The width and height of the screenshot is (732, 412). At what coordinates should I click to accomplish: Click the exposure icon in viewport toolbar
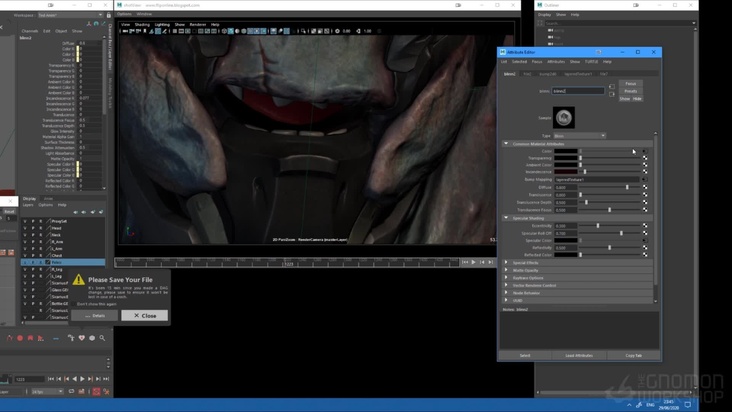click(337, 31)
